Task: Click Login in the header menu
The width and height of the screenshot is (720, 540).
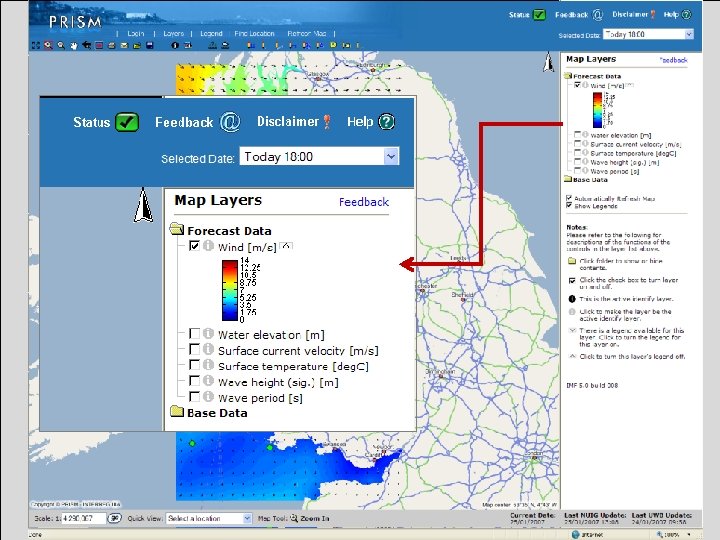Action: coord(135,34)
